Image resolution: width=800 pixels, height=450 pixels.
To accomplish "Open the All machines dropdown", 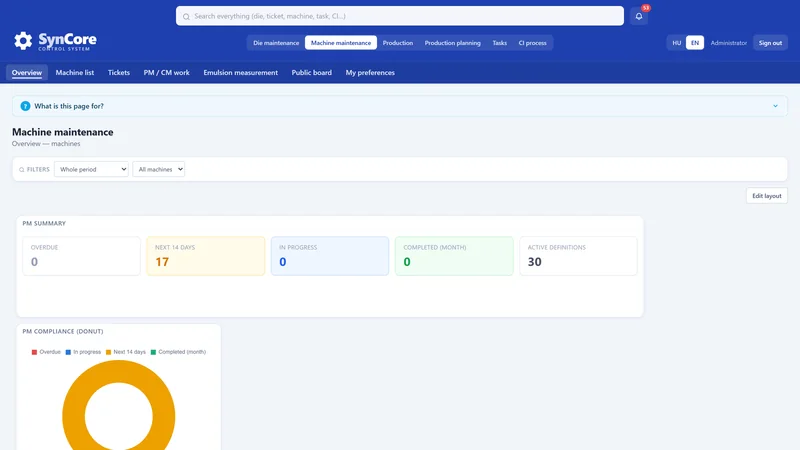I will point(159,169).
